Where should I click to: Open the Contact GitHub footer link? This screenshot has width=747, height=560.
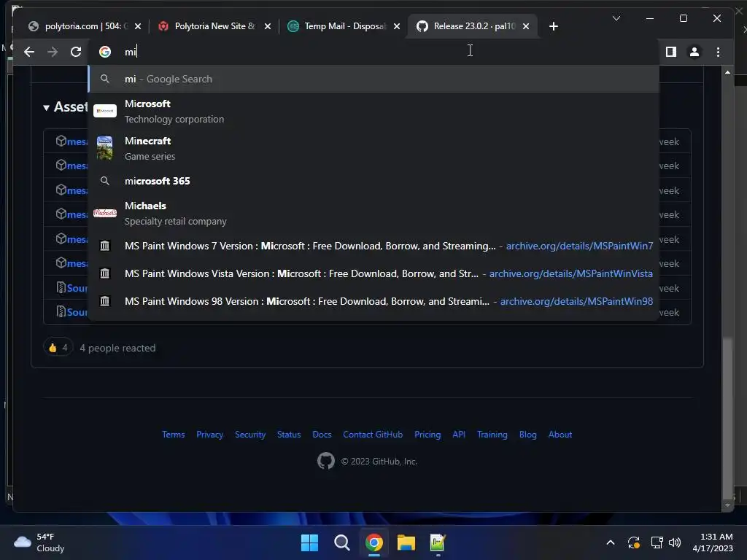click(373, 435)
